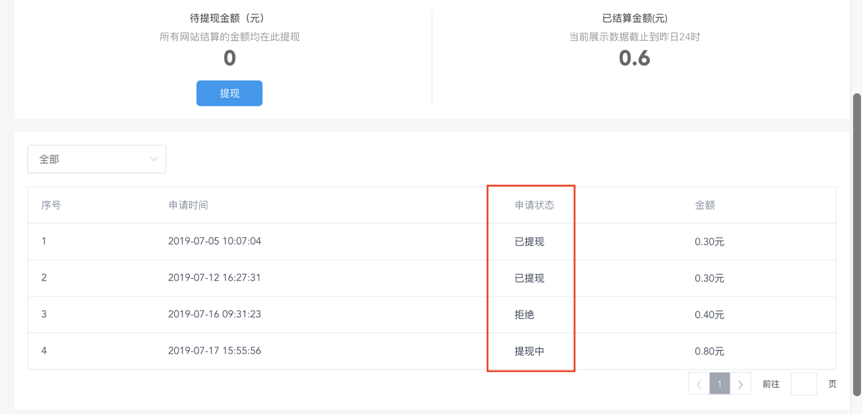Click the 序号 column header

tap(51, 205)
